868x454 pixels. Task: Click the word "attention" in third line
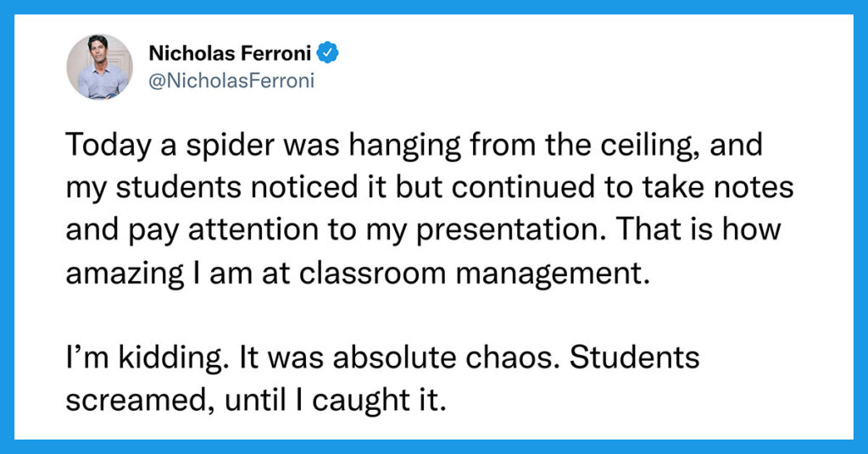[253, 230]
